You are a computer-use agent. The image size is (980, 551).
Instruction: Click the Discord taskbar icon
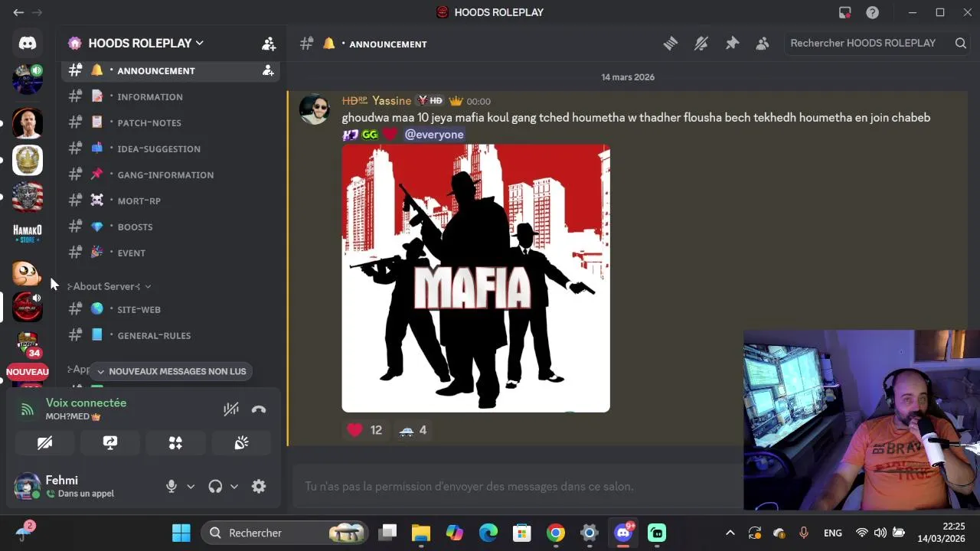click(623, 533)
